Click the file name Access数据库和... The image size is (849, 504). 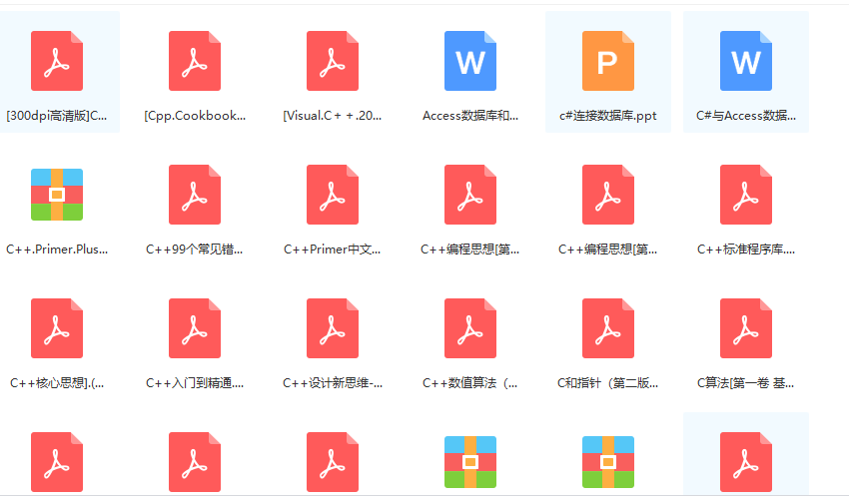coord(470,116)
